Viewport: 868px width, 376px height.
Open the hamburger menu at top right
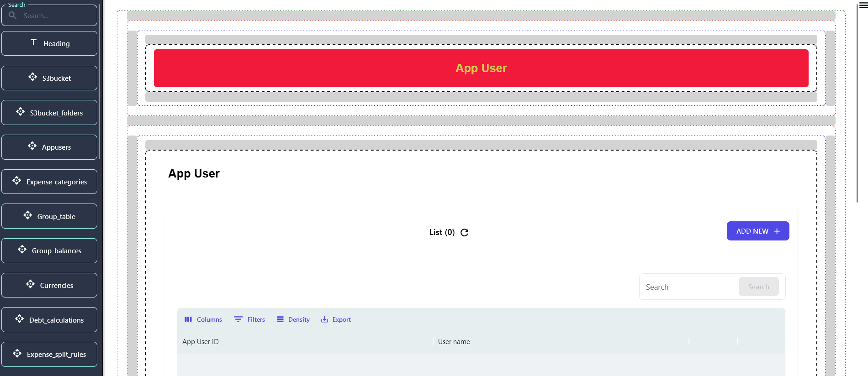point(863,5)
